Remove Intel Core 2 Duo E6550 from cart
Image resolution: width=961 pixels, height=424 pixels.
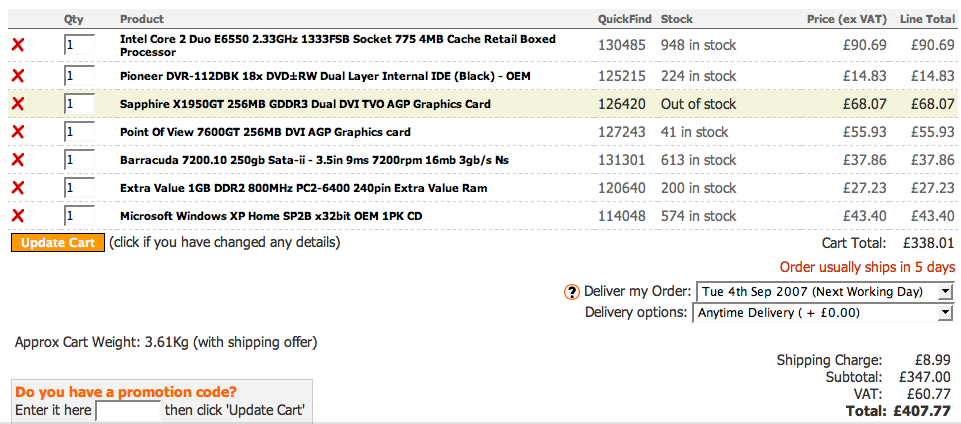18,45
